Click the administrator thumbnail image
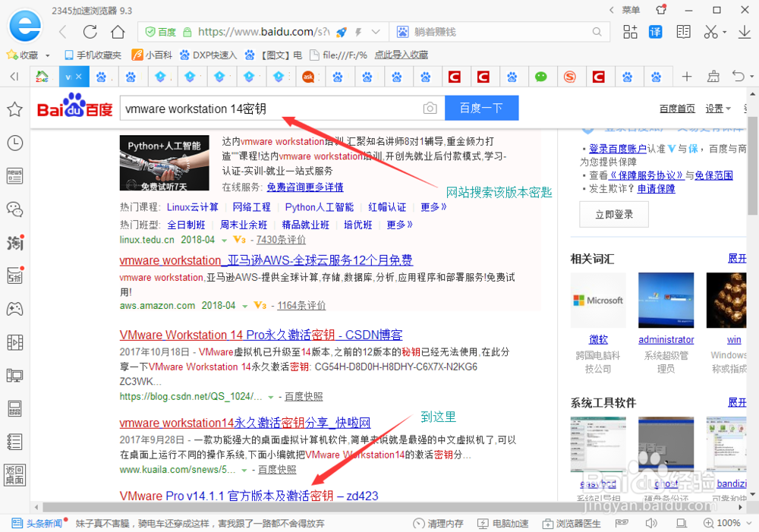Viewport: 759px width, 532px height. tap(666, 300)
